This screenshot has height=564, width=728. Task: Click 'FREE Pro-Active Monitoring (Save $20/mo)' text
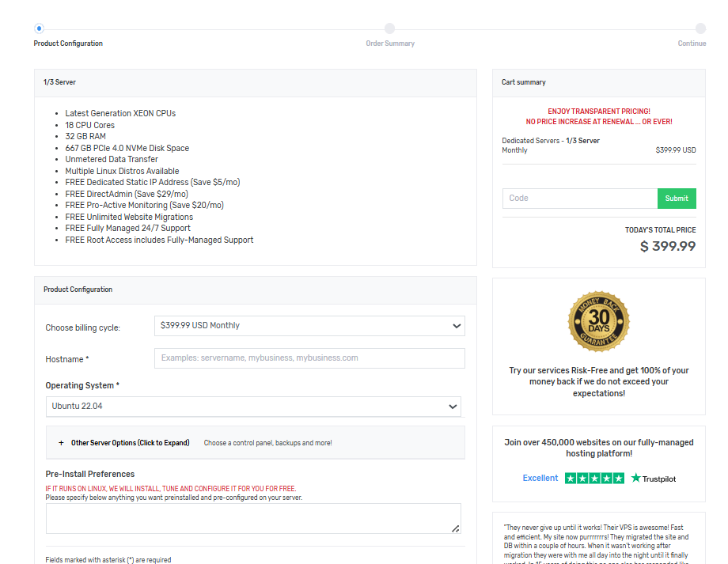(144, 205)
